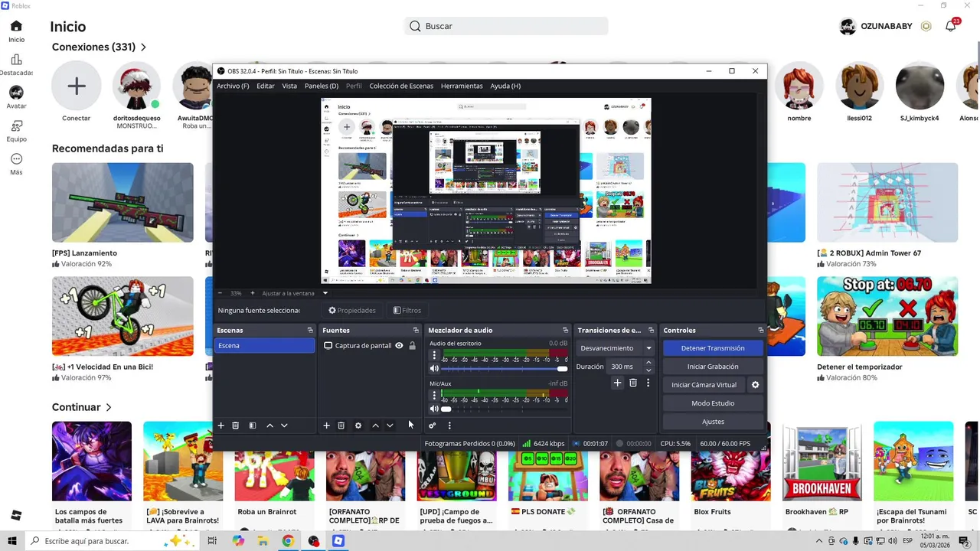The height and width of the screenshot is (551, 980).
Task: Adjust the Audio del escritorio volume slider
Action: point(505,369)
